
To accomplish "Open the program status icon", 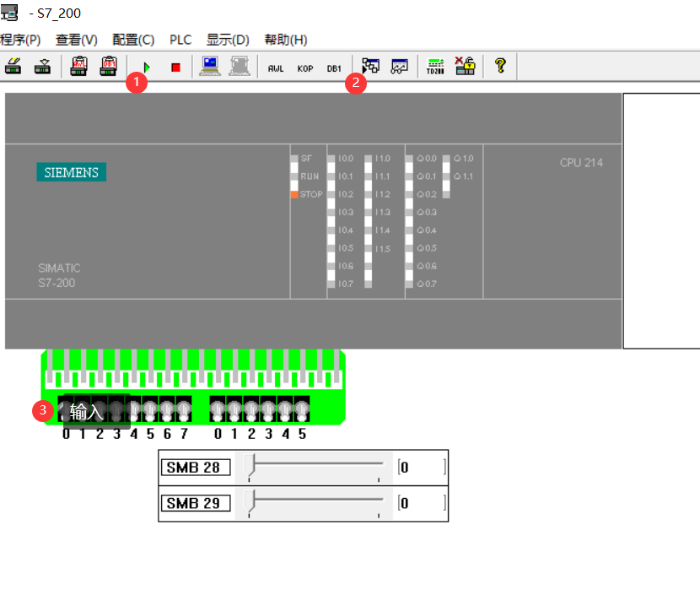I will [x=370, y=67].
